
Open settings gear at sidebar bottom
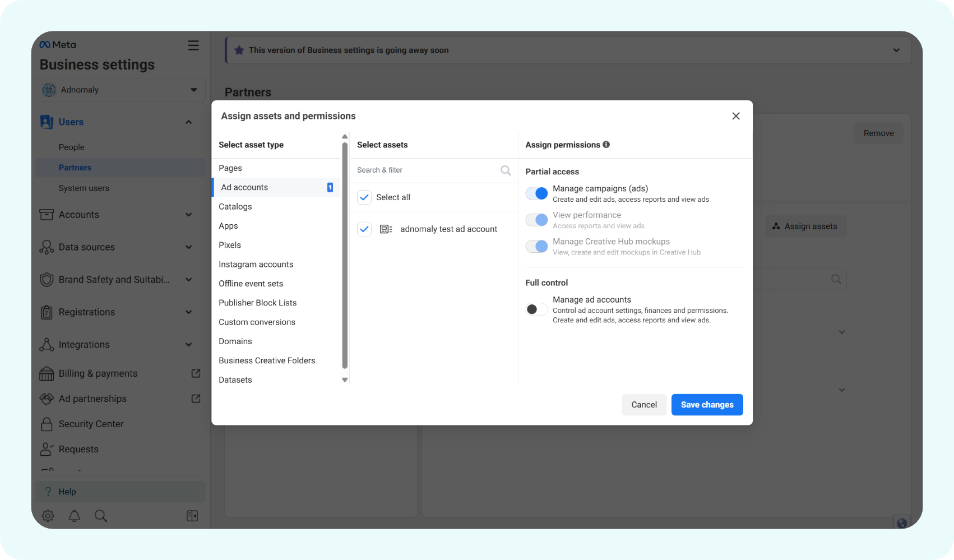point(48,516)
